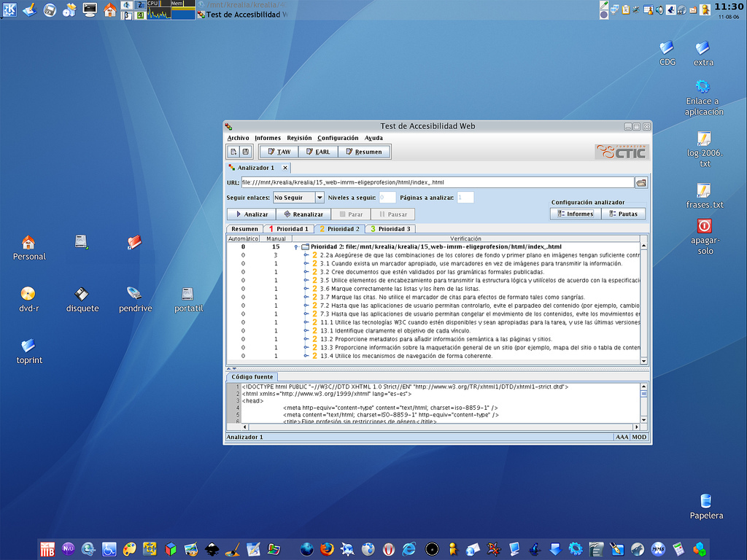Switch to virtual desktop 4 in the pager
747x560 pixels.
141,15
